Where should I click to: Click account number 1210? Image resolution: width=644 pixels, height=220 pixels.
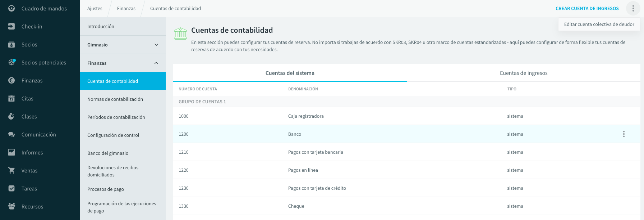pos(184,152)
